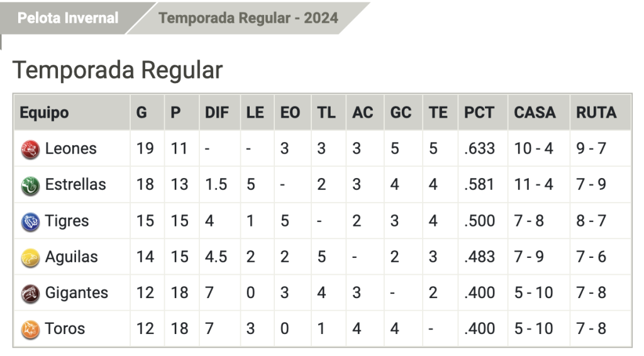Open the Toros team name link
This screenshot has height=356, width=644.
[65, 329]
